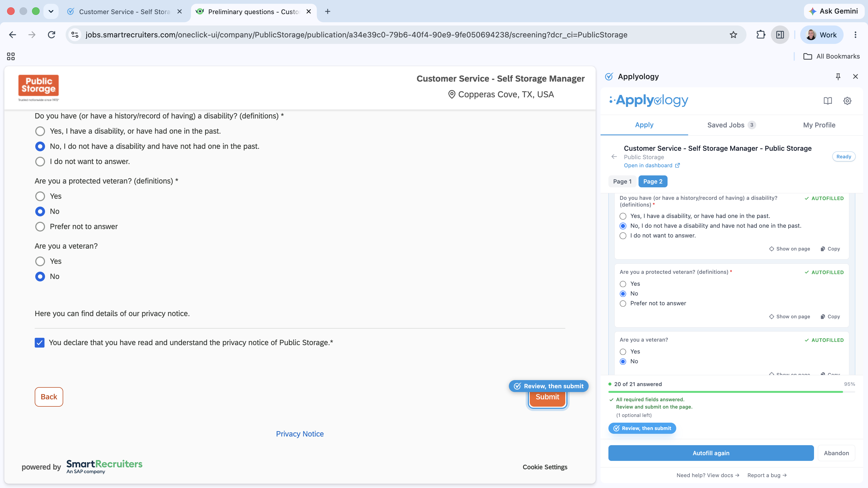Click the floating 'Review, then submit' badge

coord(548,386)
